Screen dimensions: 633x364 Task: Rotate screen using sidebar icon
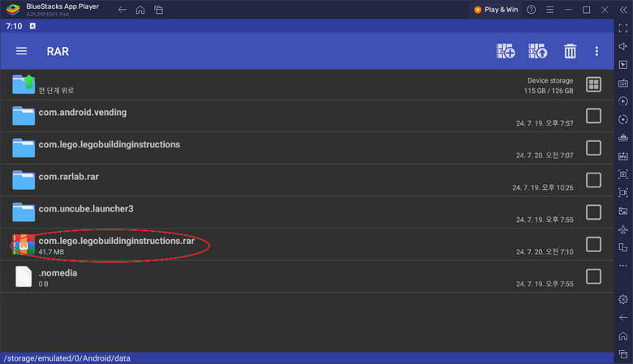point(623,247)
